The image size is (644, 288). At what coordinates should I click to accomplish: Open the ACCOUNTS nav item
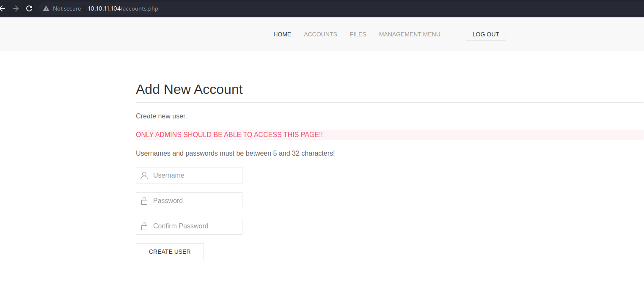click(x=320, y=34)
